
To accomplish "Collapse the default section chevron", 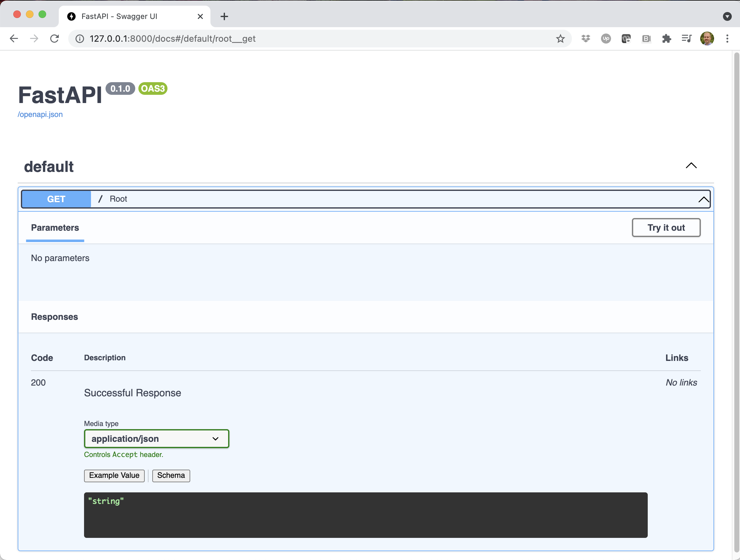I will tap(691, 165).
